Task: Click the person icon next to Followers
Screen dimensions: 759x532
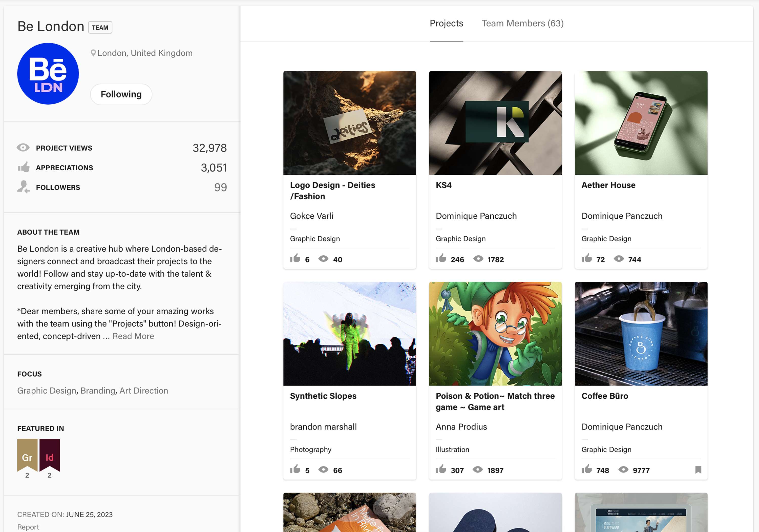Action: point(24,187)
